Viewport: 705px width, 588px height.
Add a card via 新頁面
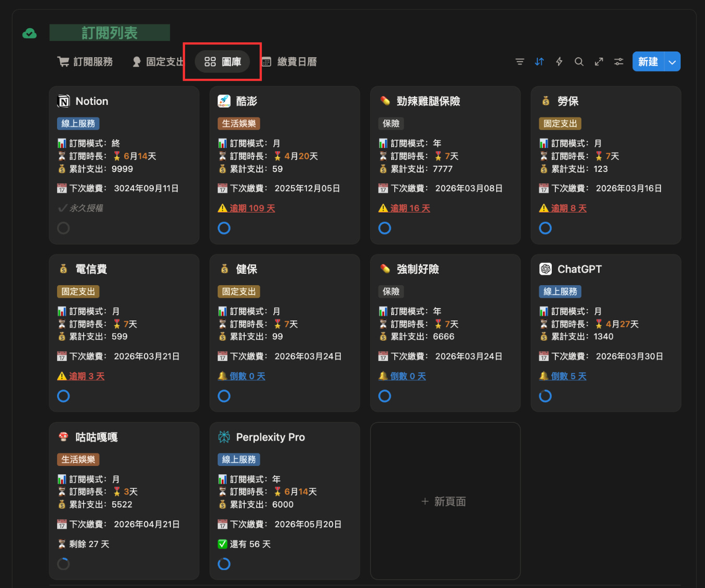pos(444,501)
